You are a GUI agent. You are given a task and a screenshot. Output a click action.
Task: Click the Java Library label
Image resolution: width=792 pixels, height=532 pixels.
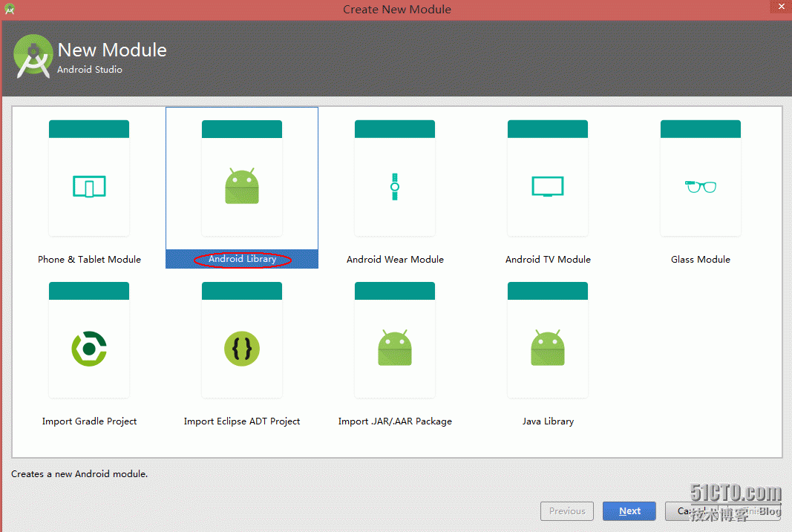(x=548, y=421)
